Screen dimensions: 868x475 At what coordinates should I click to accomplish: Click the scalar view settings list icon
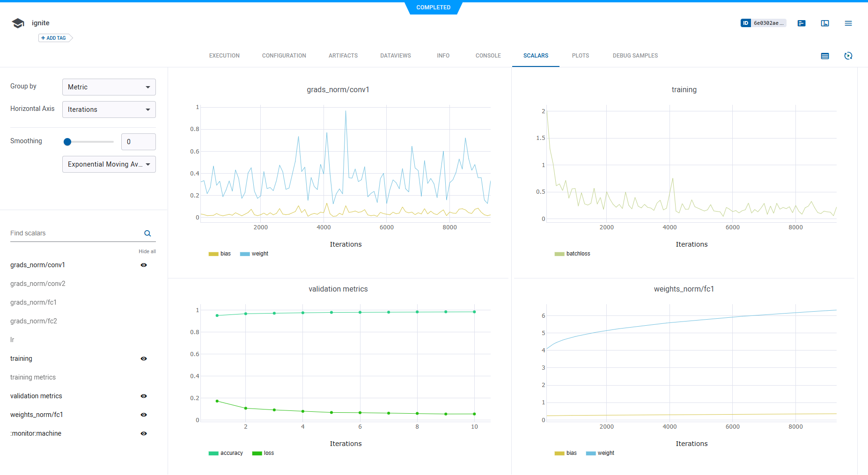click(825, 56)
